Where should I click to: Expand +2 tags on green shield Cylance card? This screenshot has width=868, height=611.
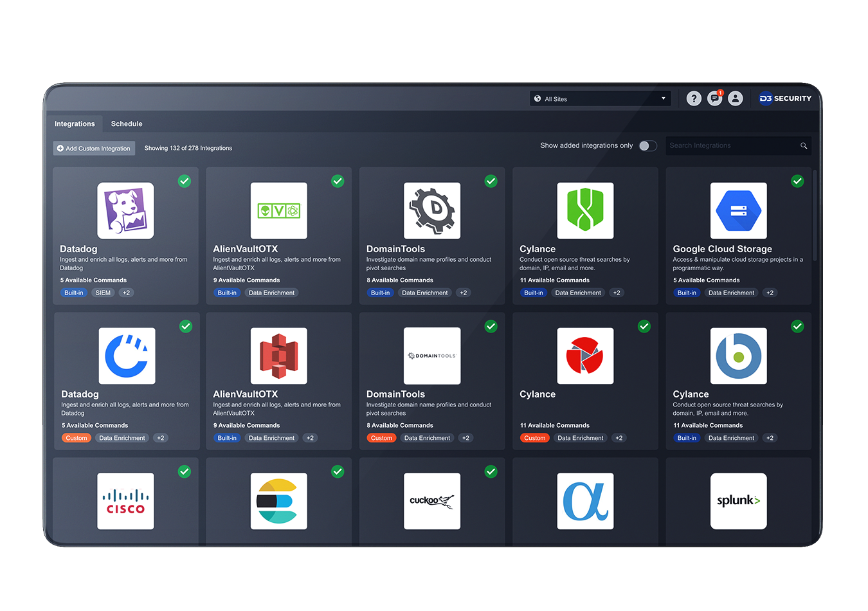point(617,293)
